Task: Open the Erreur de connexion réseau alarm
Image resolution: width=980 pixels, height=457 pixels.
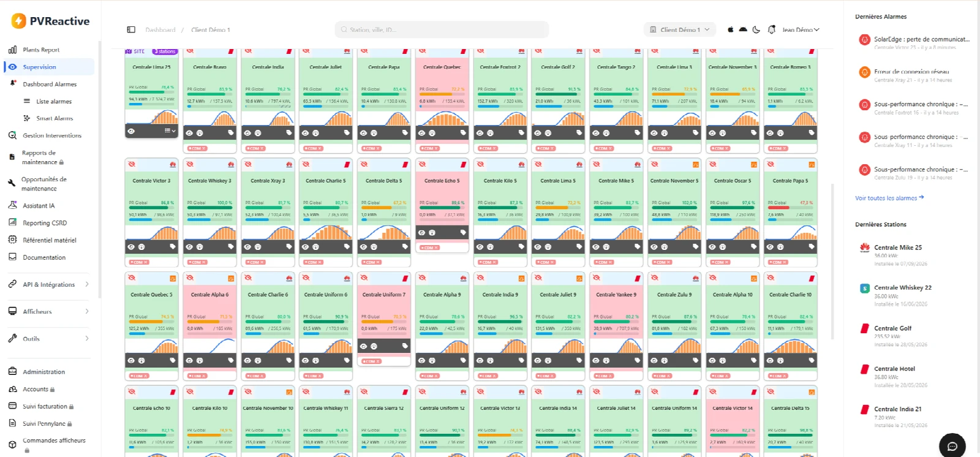Action: [x=913, y=75]
